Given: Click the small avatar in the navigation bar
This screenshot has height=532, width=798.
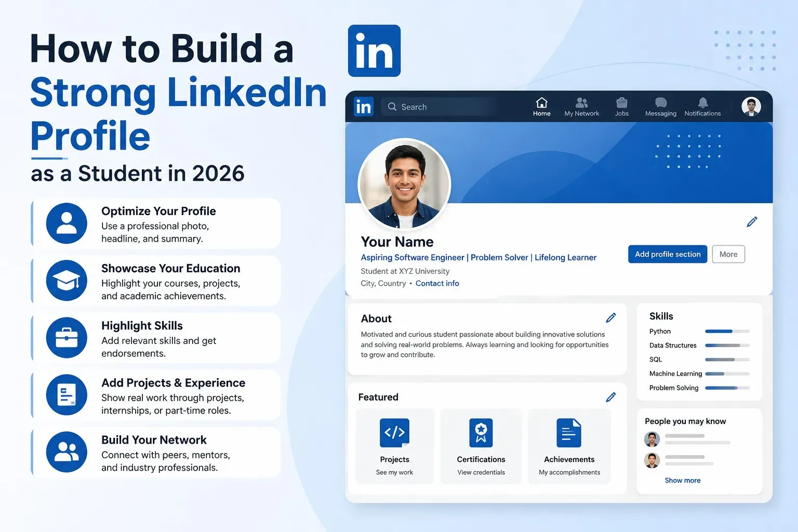Looking at the screenshot, I should point(751,107).
